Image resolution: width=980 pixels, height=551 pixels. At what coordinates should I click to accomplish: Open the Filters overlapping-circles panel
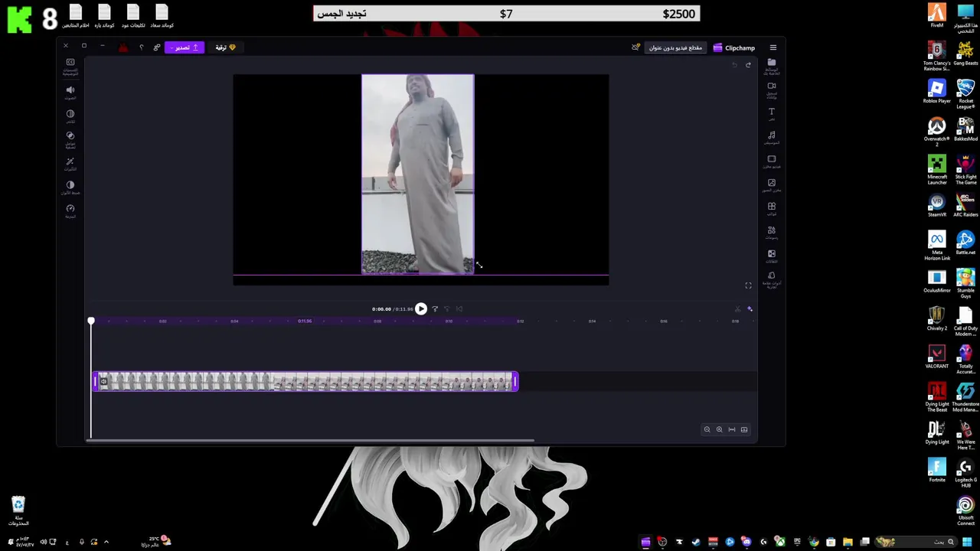tap(70, 139)
